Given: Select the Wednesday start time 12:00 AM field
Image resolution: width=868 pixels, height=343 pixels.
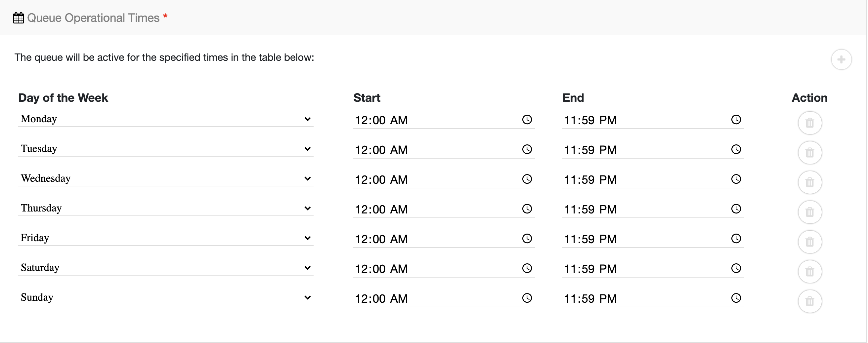Looking at the screenshot, I should [431, 179].
